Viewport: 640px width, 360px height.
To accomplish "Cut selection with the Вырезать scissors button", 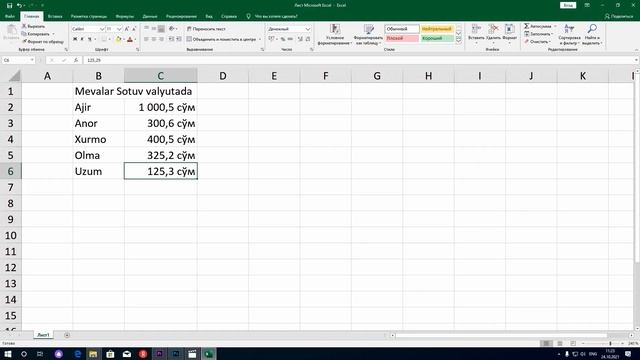I will pos(33,26).
